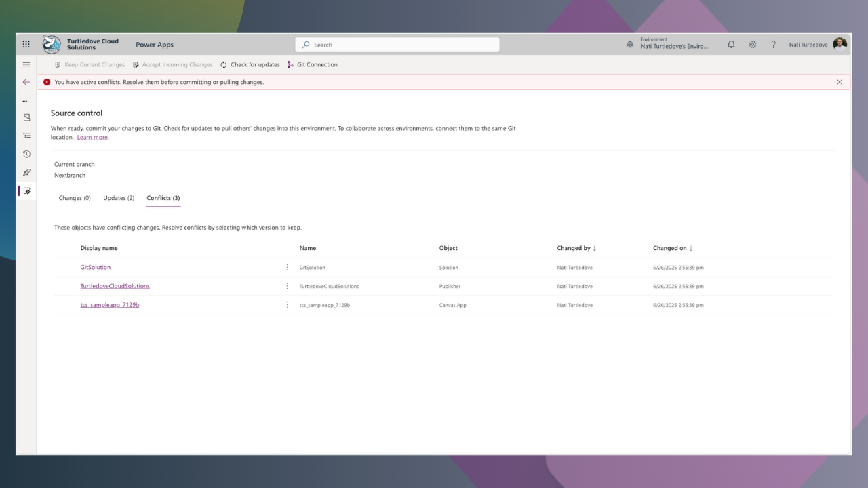868x488 pixels.
Task: Open the History clock icon in sidebar
Action: [26, 154]
